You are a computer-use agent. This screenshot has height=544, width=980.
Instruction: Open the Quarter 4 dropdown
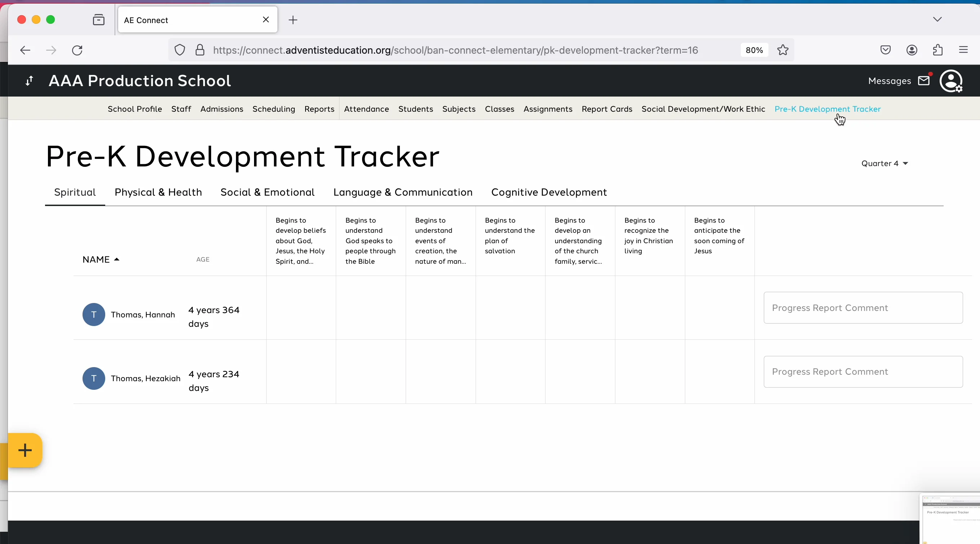pyautogui.click(x=885, y=163)
